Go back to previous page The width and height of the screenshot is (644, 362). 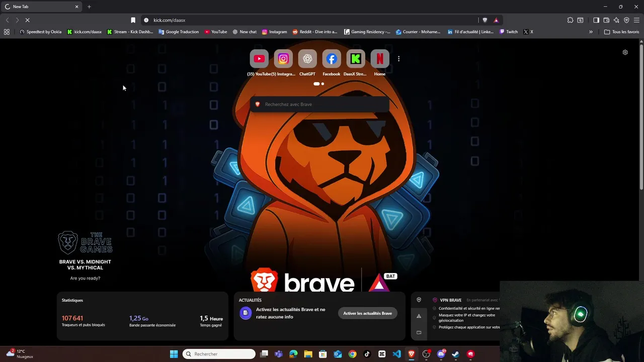tap(7, 20)
